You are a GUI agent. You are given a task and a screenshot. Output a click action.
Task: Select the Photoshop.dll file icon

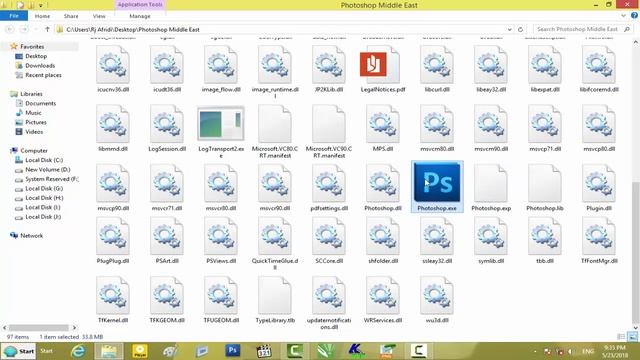[x=382, y=183]
